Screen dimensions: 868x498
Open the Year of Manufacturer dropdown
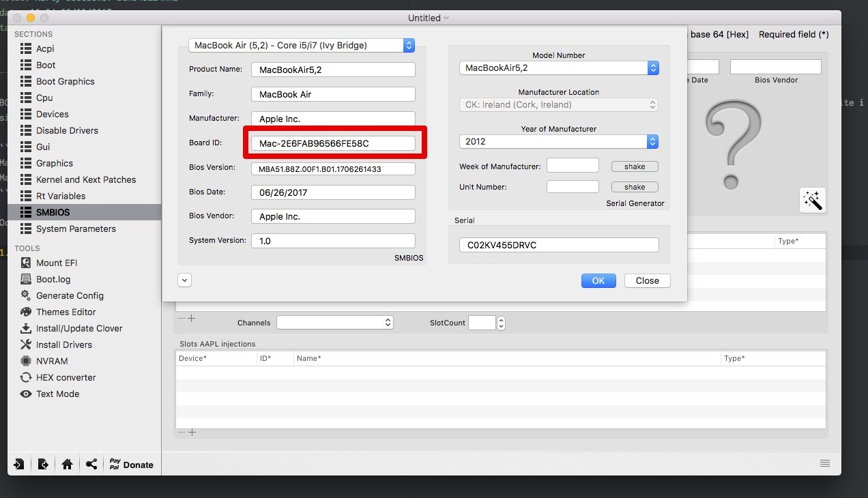(559, 141)
